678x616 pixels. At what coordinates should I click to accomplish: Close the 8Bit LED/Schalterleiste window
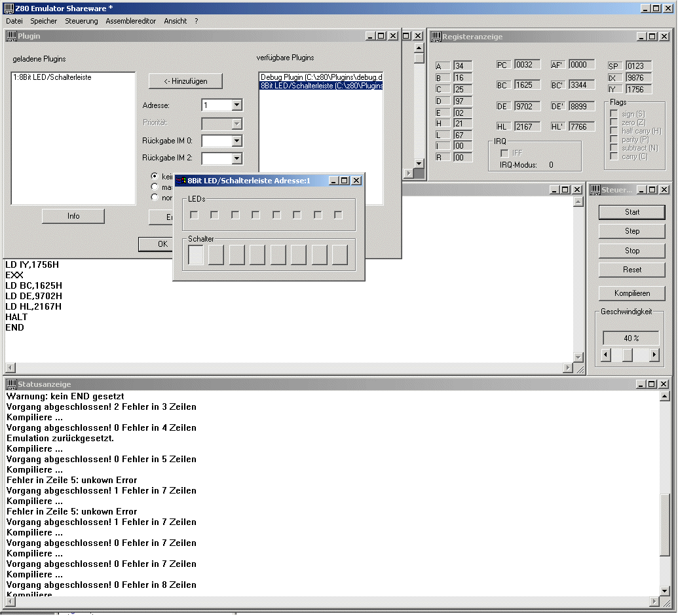point(356,181)
